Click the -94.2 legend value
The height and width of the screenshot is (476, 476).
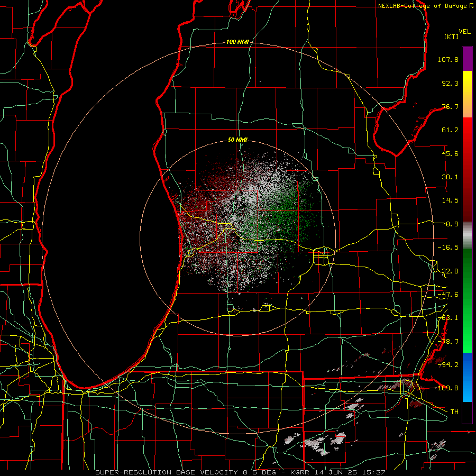pyautogui.click(x=448, y=364)
